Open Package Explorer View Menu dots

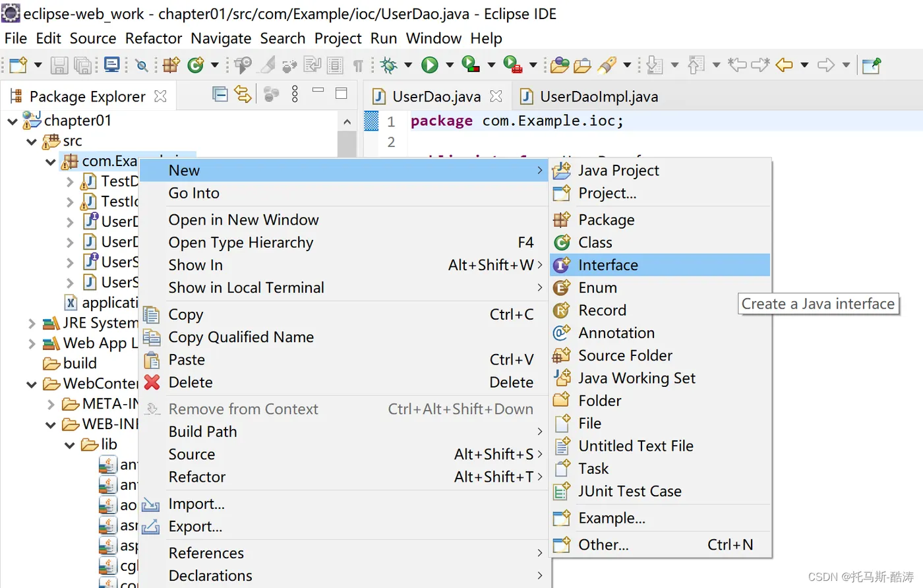pyautogui.click(x=295, y=95)
